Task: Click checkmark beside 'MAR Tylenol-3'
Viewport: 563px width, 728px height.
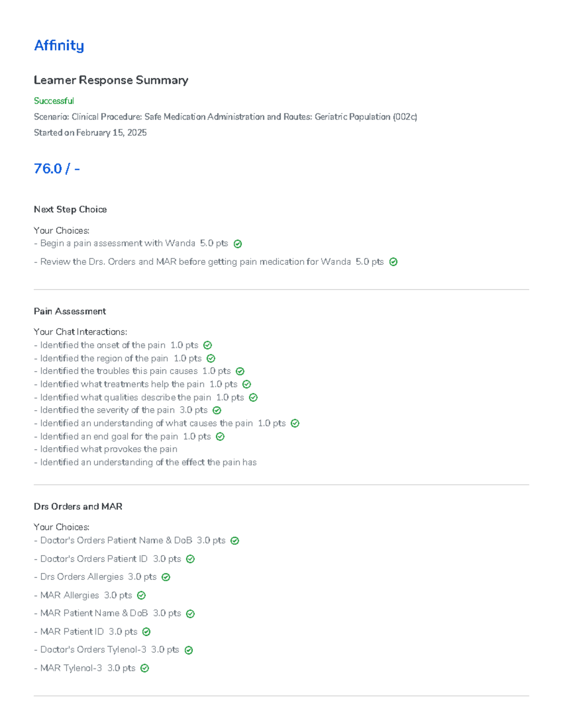Action: pos(145,668)
